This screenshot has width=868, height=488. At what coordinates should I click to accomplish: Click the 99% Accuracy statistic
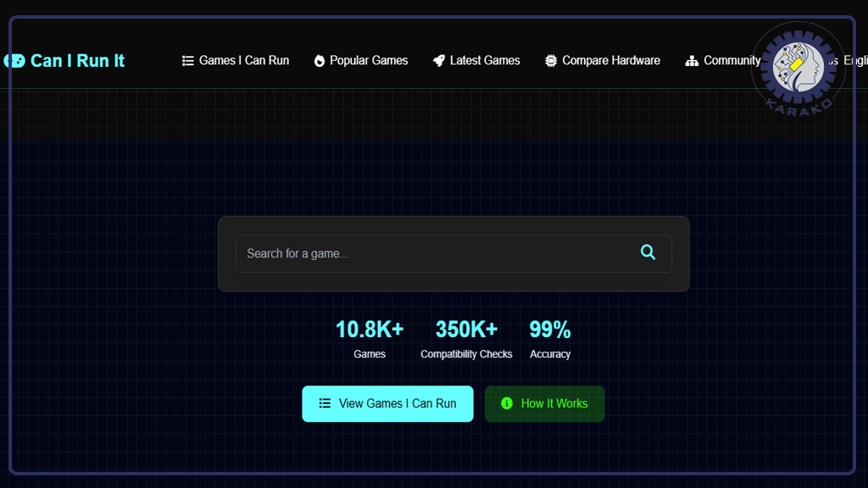[549, 339]
